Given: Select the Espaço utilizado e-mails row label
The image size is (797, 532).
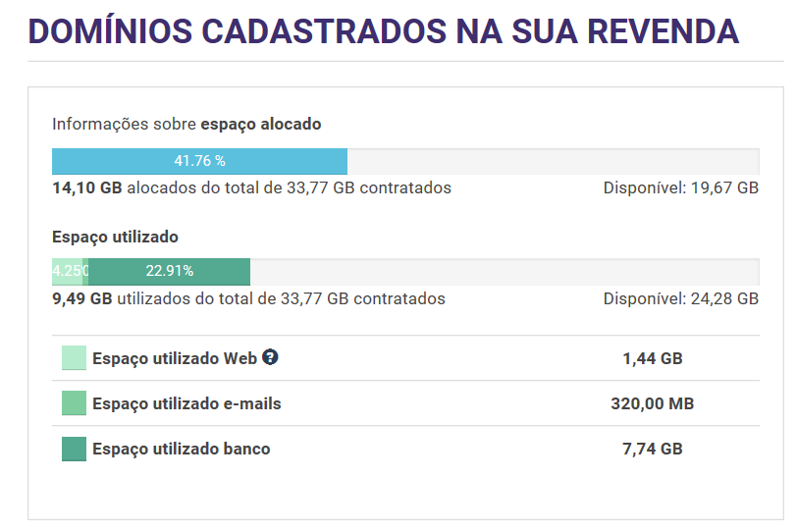Looking at the screenshot, I should (x=186, y=403).
